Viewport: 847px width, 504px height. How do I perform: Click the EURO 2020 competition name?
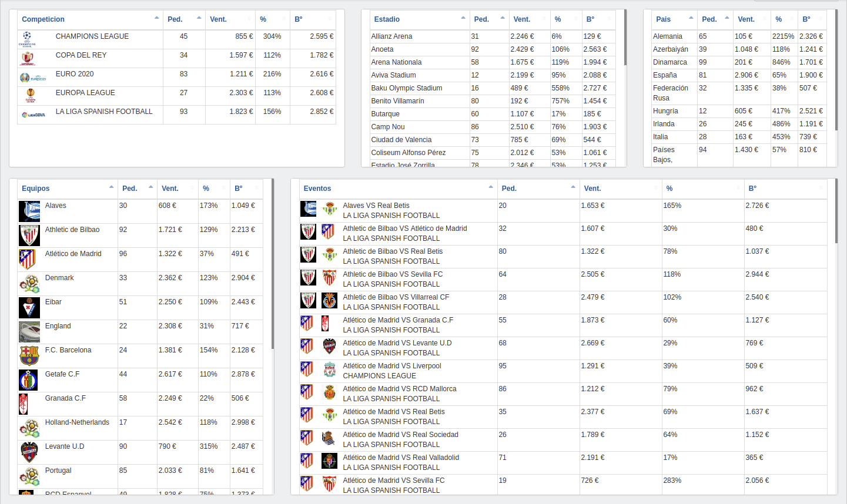[75, 74]
